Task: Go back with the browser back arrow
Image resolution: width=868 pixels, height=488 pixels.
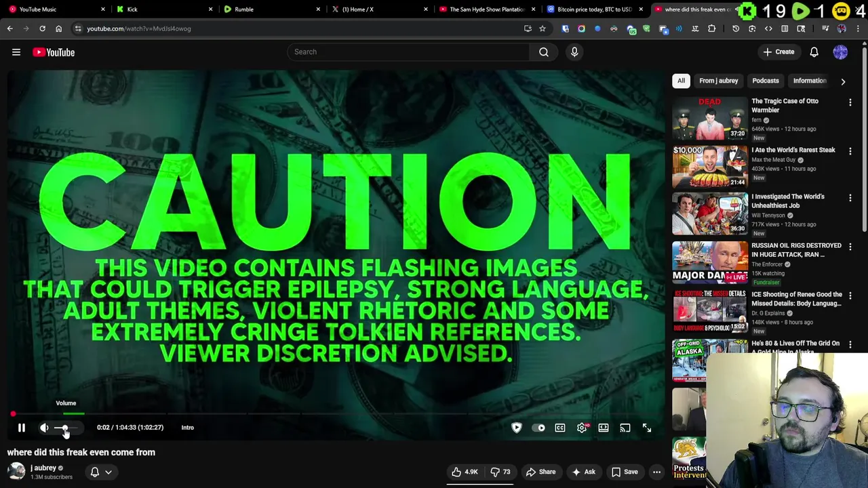Action: coord(9,28)
